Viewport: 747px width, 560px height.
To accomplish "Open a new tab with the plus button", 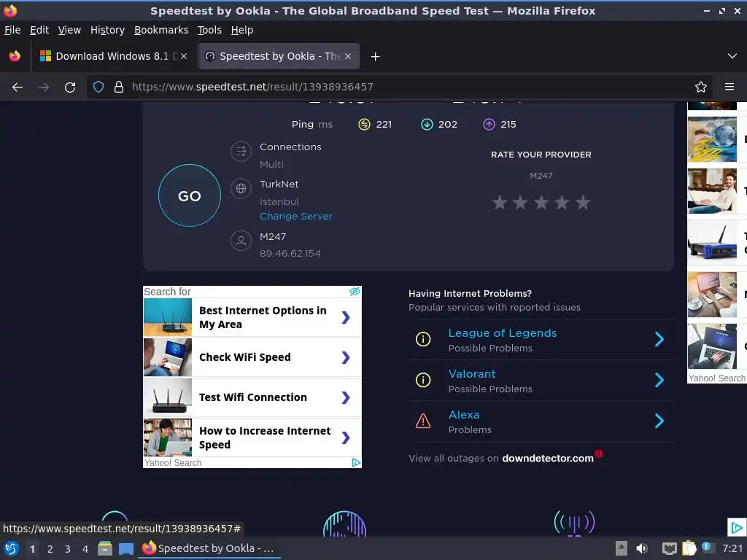I will [376, 57].
